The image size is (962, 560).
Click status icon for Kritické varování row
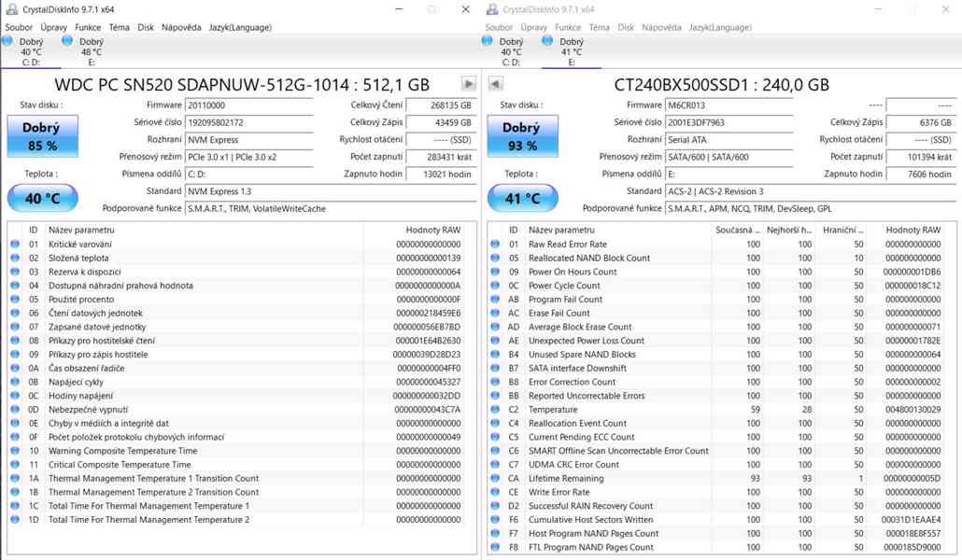point(15,245)
